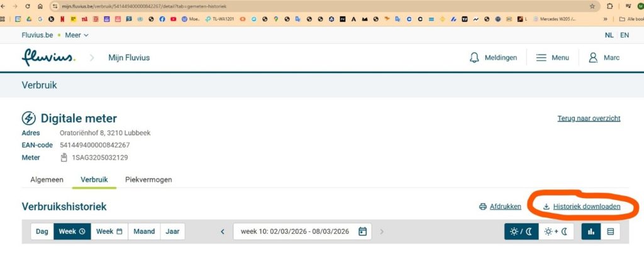The height and width of the screenshot is (266, 644).
Task: Click the Marc user profile icon
Action: (592, 58)
